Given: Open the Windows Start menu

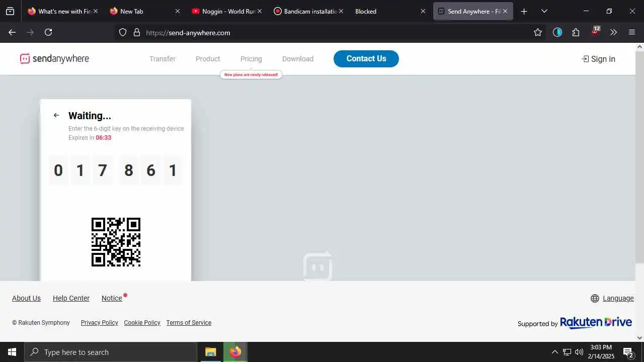Looking at the screenshot, I should point(12,352).
